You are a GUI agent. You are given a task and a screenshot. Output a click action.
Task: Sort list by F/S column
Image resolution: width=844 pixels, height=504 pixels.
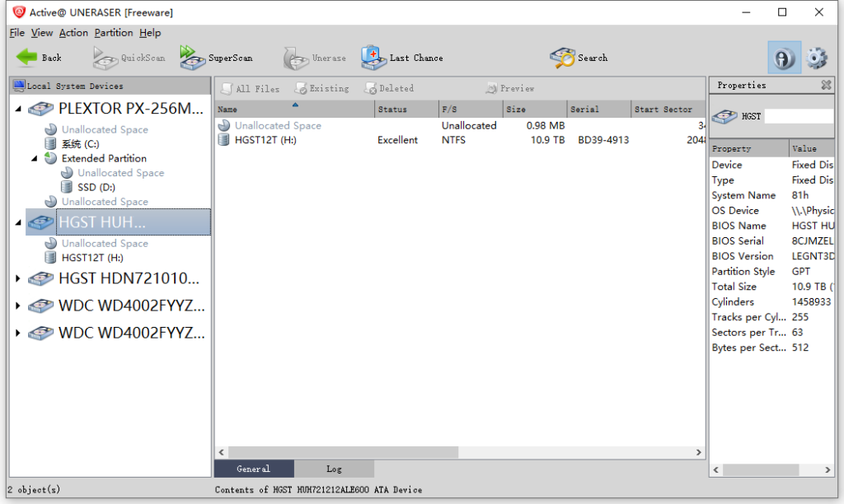coord(471,110)
